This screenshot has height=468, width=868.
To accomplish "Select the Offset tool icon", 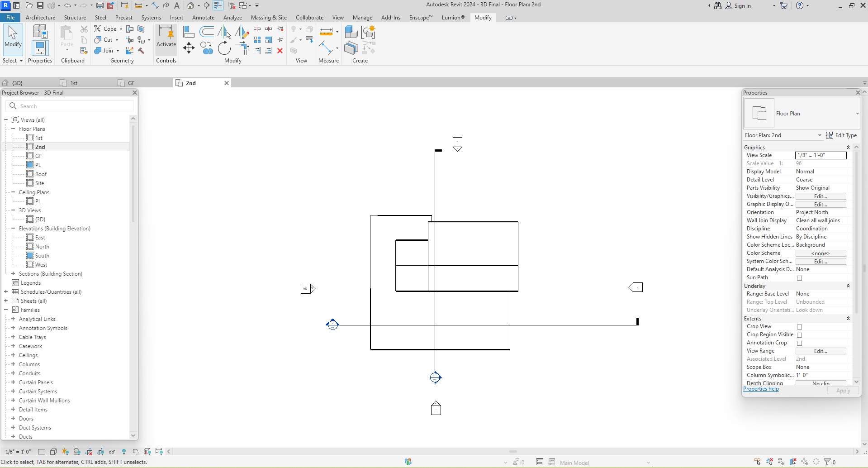I will point(207,32).
